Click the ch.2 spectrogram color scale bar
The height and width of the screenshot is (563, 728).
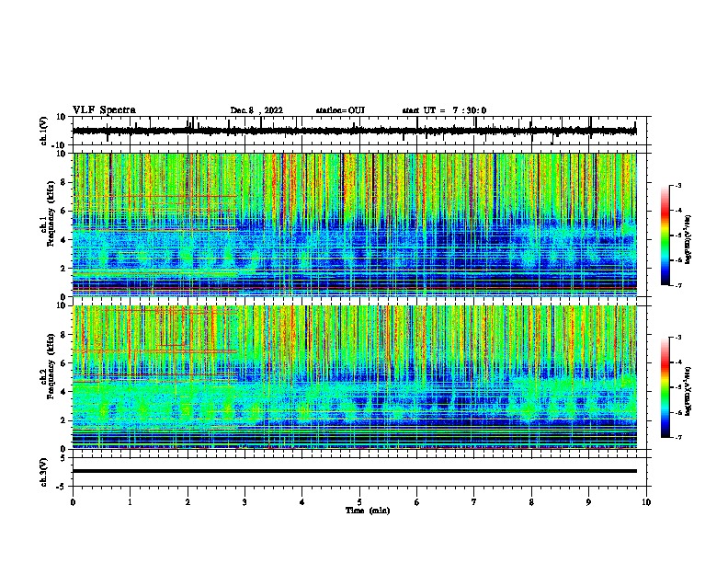(x=665, y=387)
